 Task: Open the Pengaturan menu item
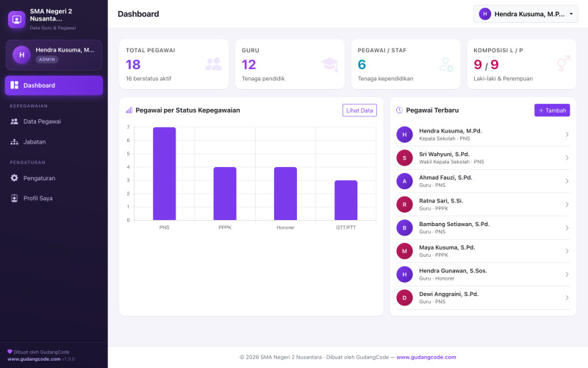tap(54, 178)
